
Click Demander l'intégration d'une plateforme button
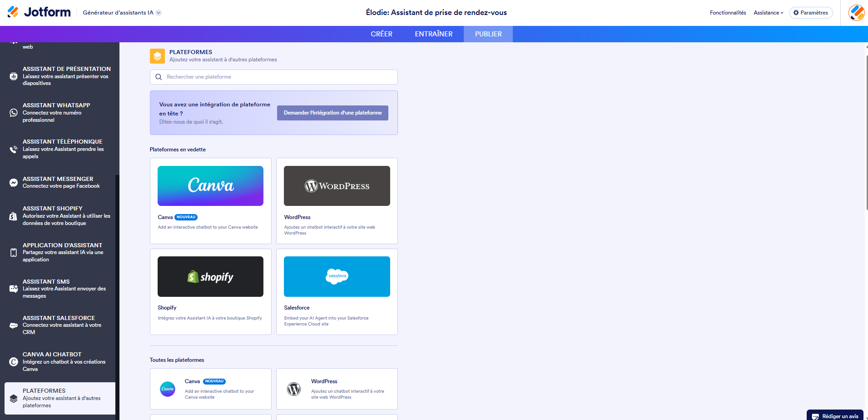(332, 113)
